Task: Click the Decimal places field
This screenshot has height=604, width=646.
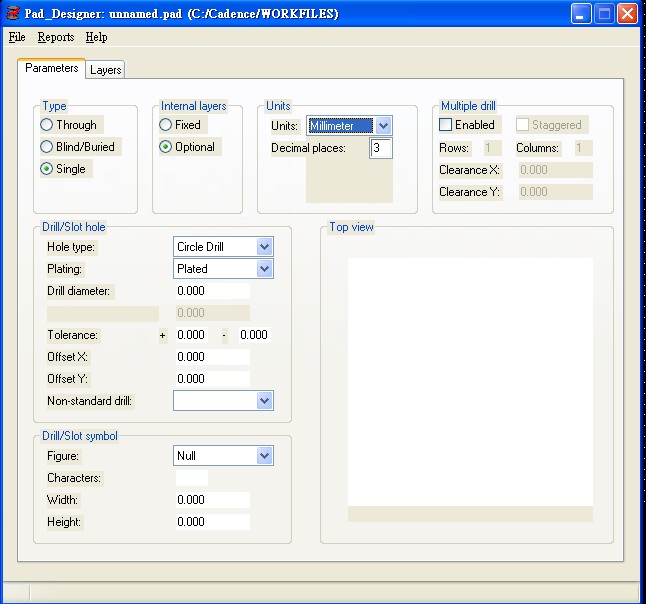Action: point(381,148)
